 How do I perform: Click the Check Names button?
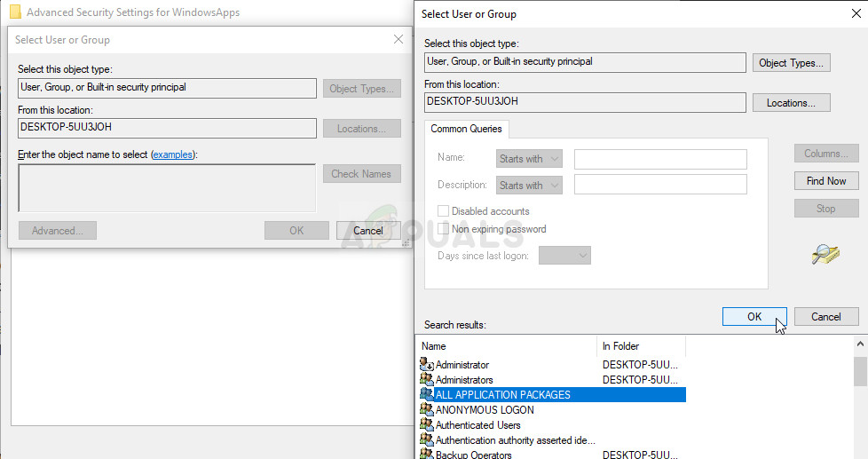coord(362,174)
